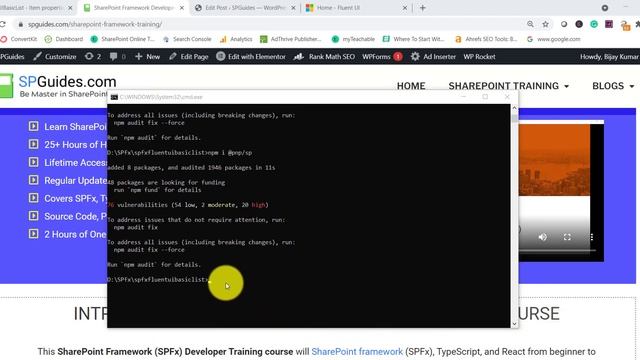Switch to Edit Post SPGuides WordPress tab

click(245, 8)
